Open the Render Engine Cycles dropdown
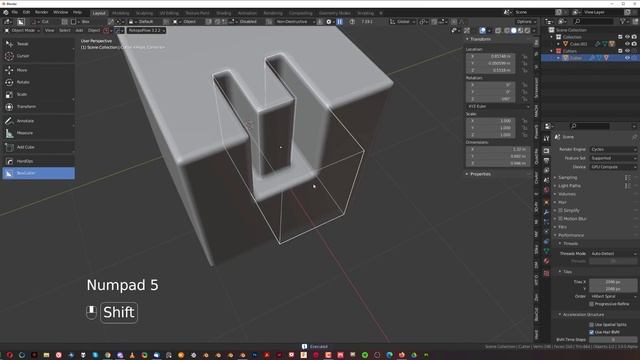This screenshot has width=640, height=360. [613, 149]
